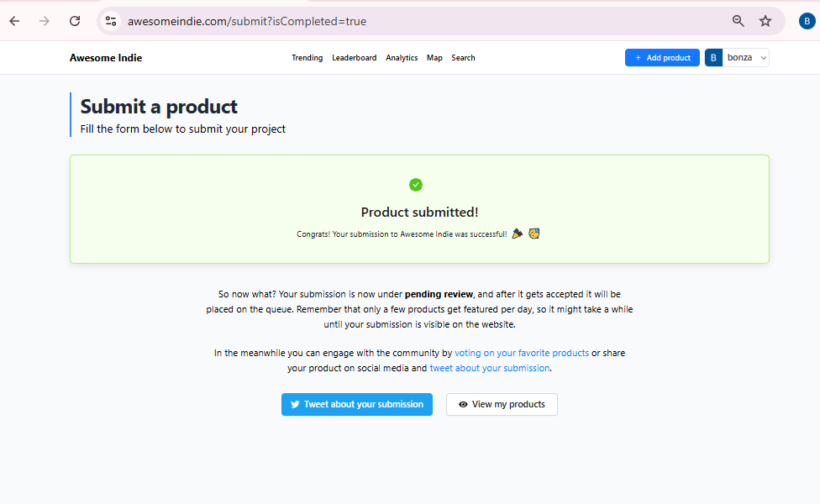
Task: Open site information icon in address bar
Action: [x=111, y=21]
